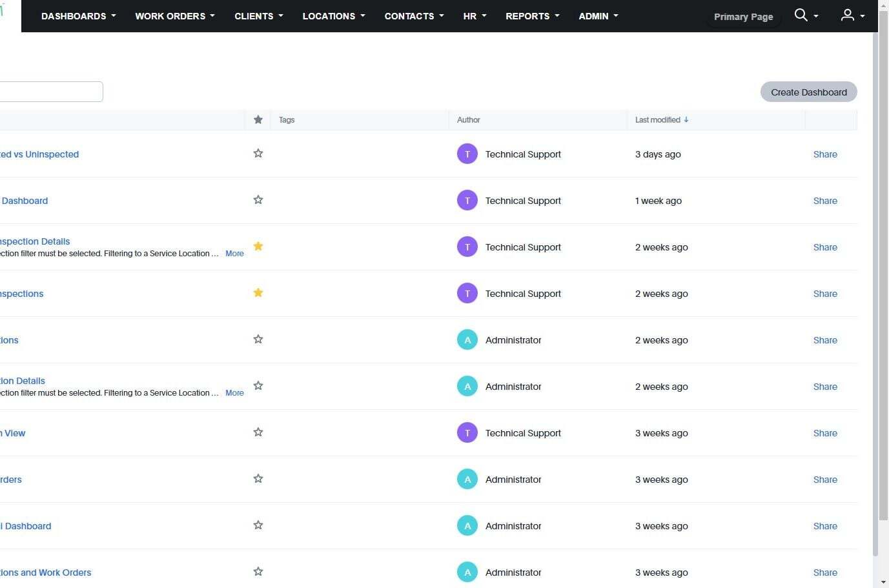Open the search icon in top bar

coord(801,15)
